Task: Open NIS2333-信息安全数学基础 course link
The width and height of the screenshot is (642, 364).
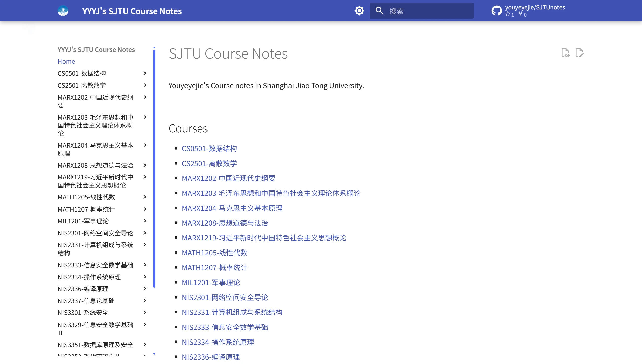Action: coord(225,327)
